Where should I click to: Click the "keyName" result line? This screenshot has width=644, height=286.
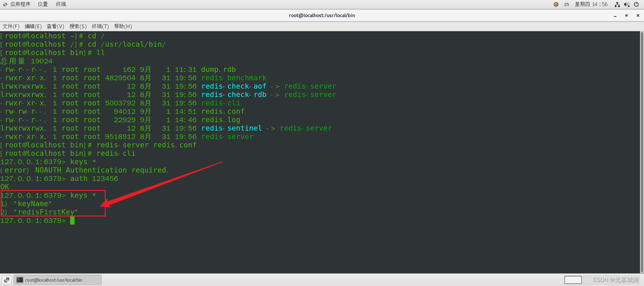pyautogui.click(x=26, y=204)
